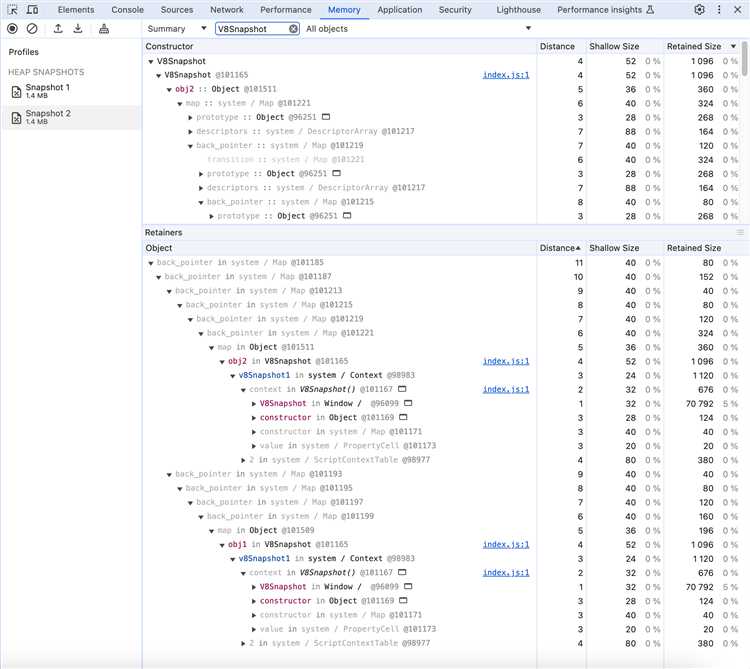Click the window icon beside V8Snapshot in Window @96099, first
The width and height of the screenshot is (750, 669).
[408, 403]
